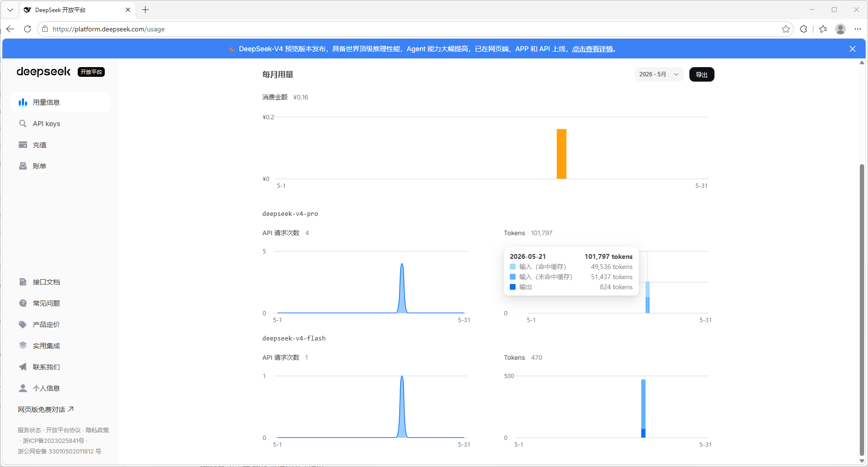Screen dimensions: 868x467
Task: Click the 101,797 Tokens total value
Action: coord(542,233)
